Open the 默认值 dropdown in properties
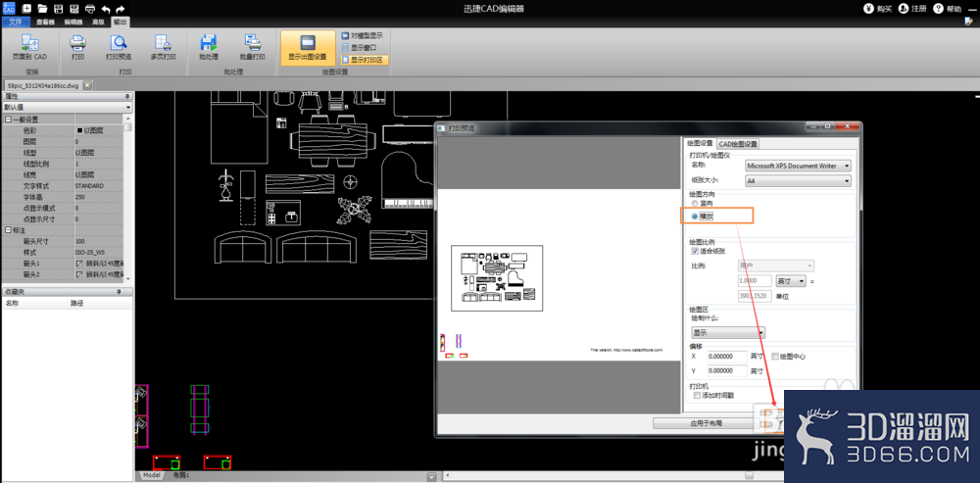This screenshot has width=980, height=483. 128,108
